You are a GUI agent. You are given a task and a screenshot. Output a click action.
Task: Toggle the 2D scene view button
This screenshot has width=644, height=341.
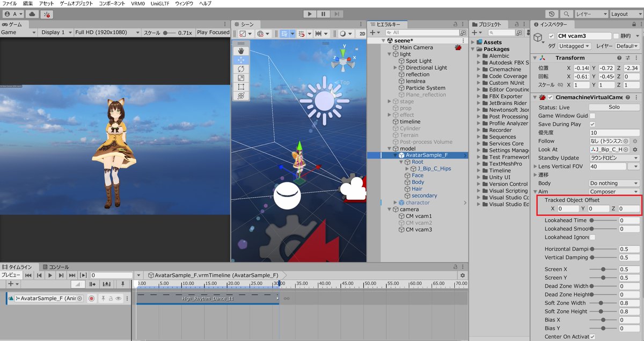(362, 33)
